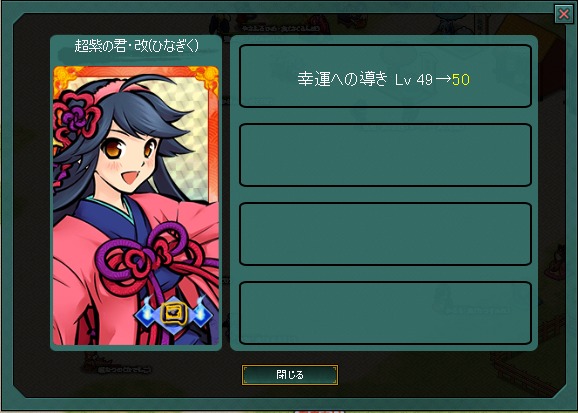Select the 幸運への導き skill name text
The image size is (578, 413).
point(343,79)
